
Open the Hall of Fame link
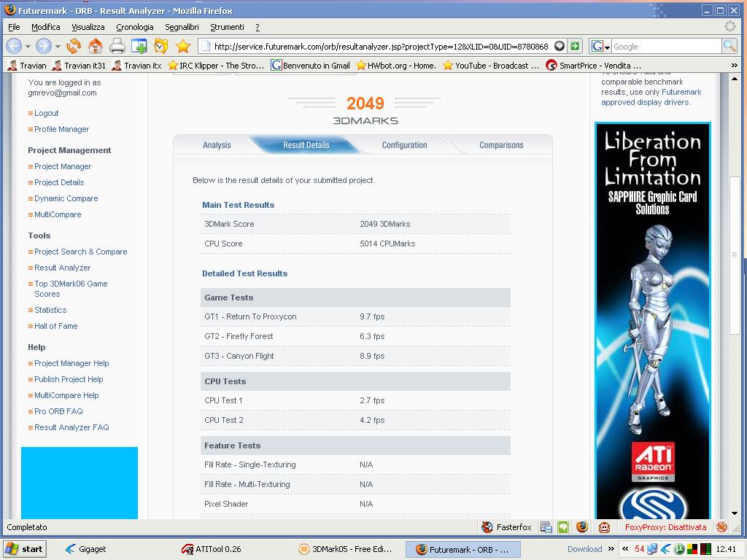55,326
